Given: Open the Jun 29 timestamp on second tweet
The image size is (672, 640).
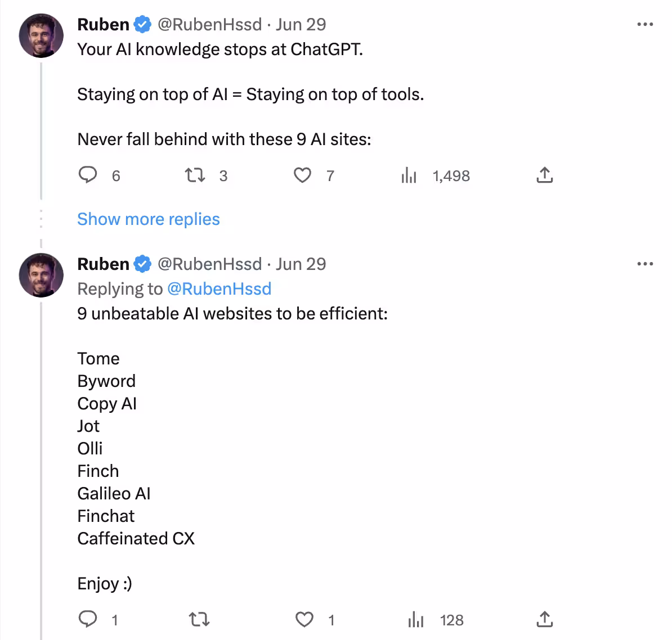Looking at the screenshot, I should coord(301,264).
